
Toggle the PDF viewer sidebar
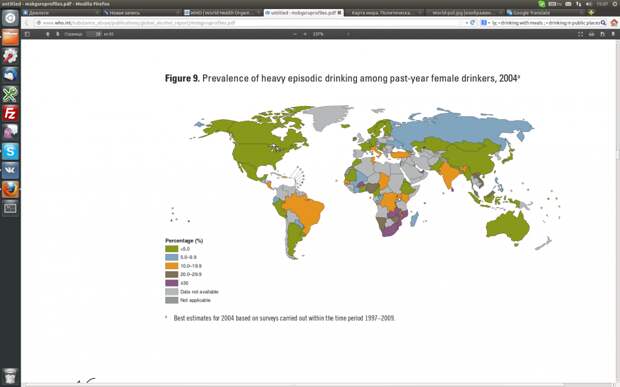click(x=27, y=34)
